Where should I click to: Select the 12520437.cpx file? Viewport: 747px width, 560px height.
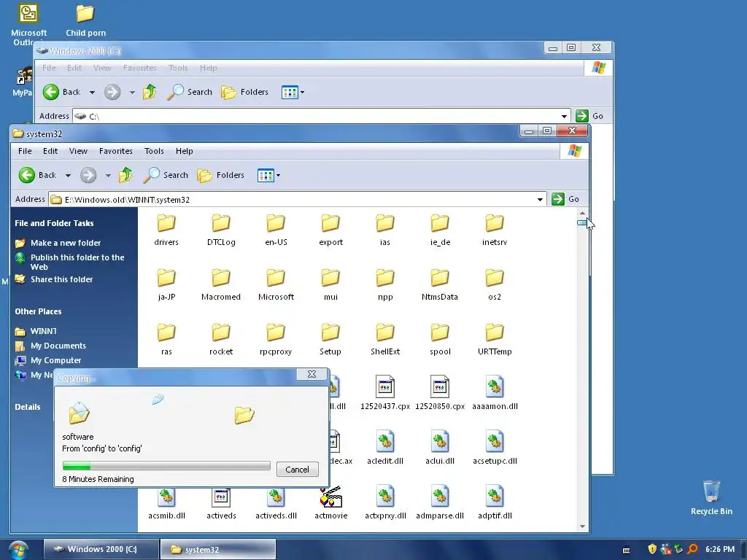(x=385, y=393)
